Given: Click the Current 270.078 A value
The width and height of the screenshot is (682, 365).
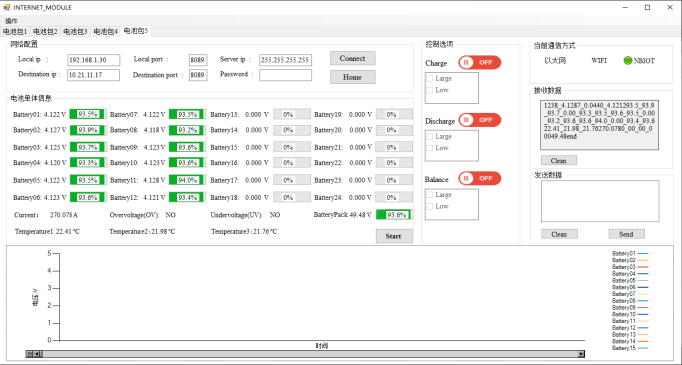Looking at the screenshot, I should coord(64,215).
